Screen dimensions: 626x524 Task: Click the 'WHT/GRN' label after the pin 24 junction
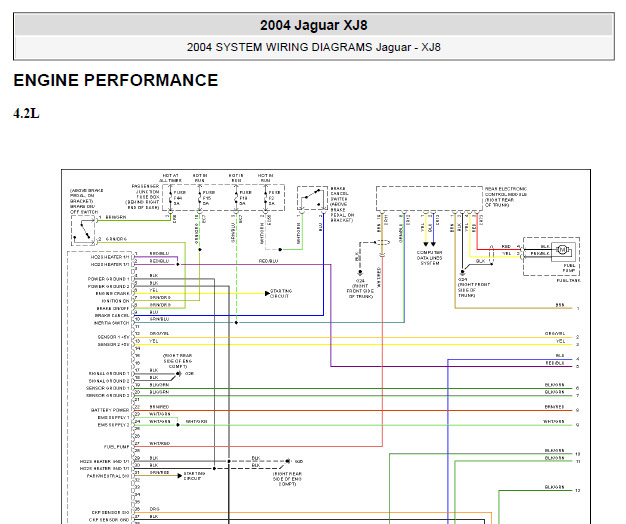click(196, 421)
